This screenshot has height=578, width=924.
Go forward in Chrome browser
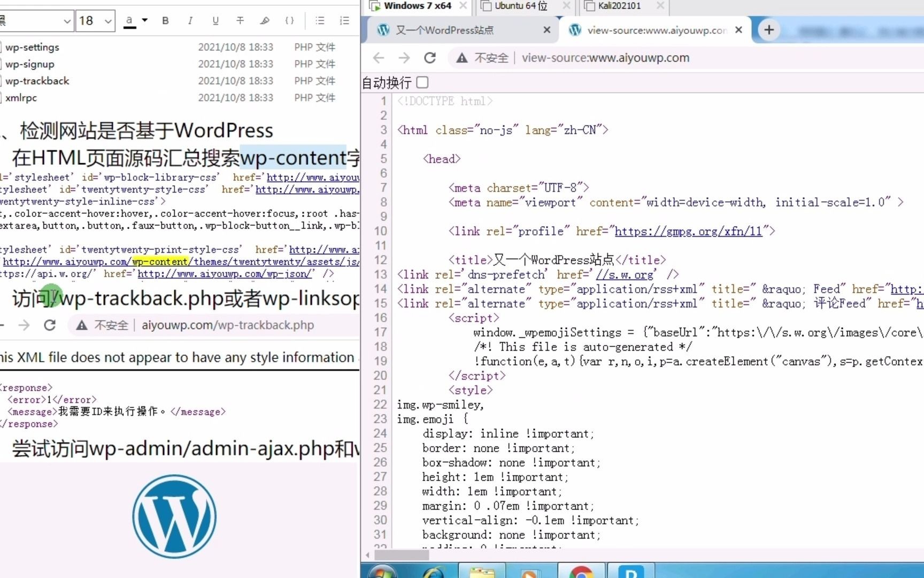pyautogui.click(x=404, y=58)
